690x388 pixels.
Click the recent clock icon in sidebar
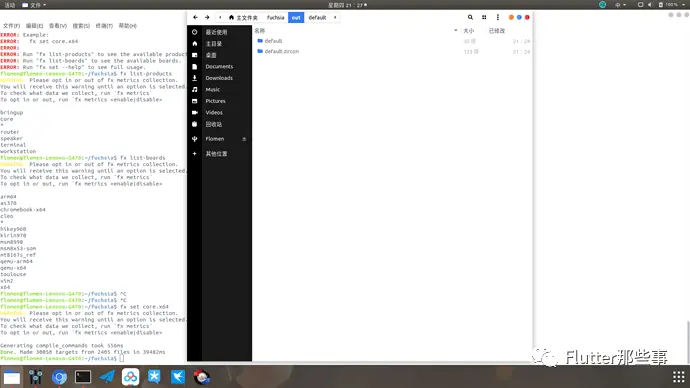tap(195, 32)
